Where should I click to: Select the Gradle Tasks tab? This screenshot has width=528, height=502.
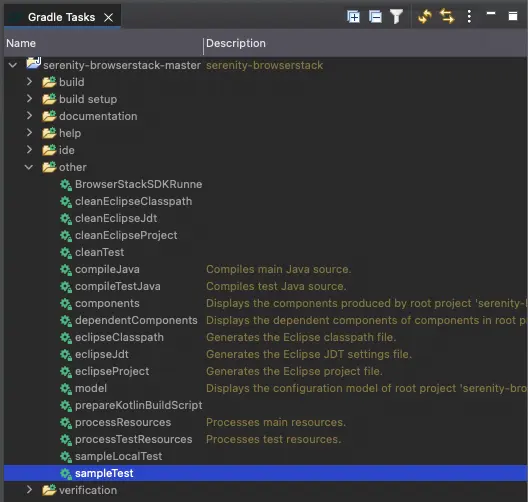[62, 17]
